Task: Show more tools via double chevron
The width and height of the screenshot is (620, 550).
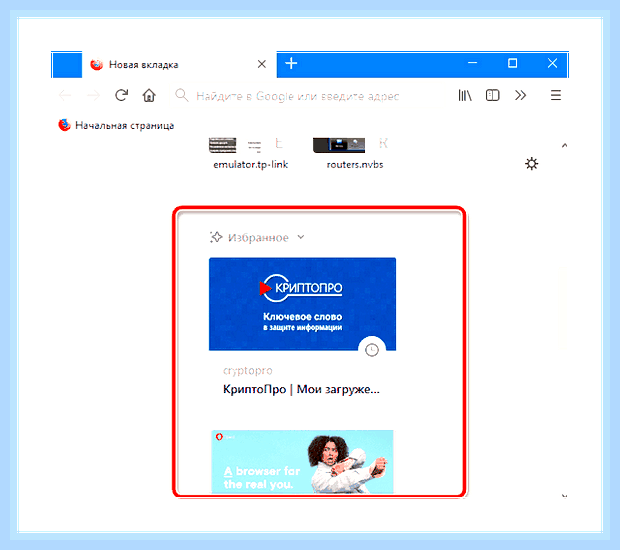Action: tap(520, 95)
